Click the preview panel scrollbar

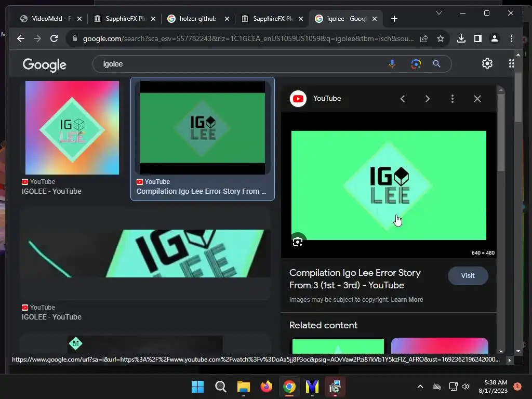501,132
